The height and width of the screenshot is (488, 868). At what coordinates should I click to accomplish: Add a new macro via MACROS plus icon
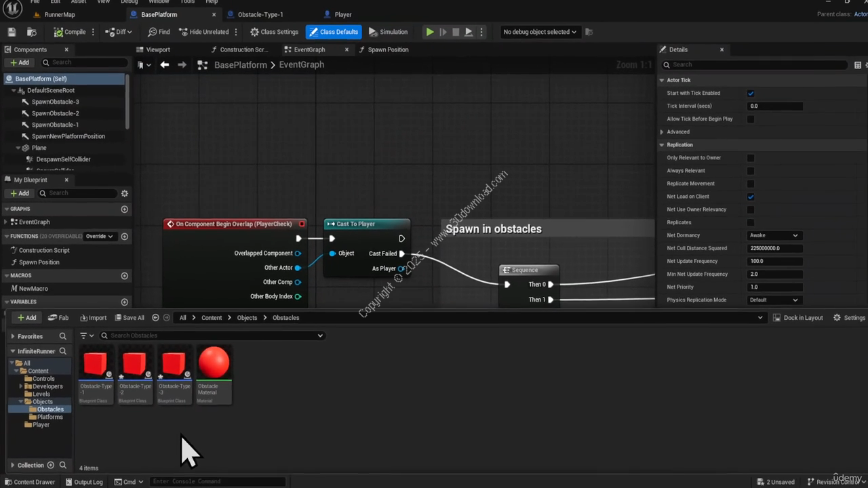124,276
